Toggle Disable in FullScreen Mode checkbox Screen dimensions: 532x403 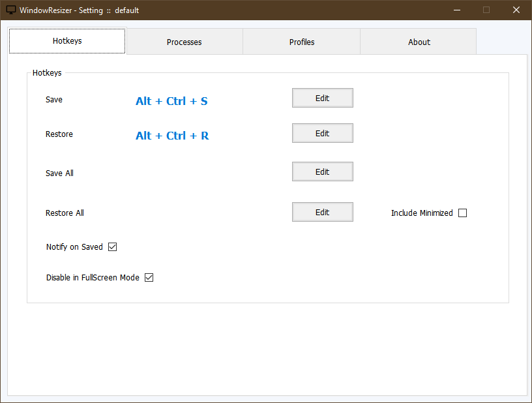tap(149, 278)
